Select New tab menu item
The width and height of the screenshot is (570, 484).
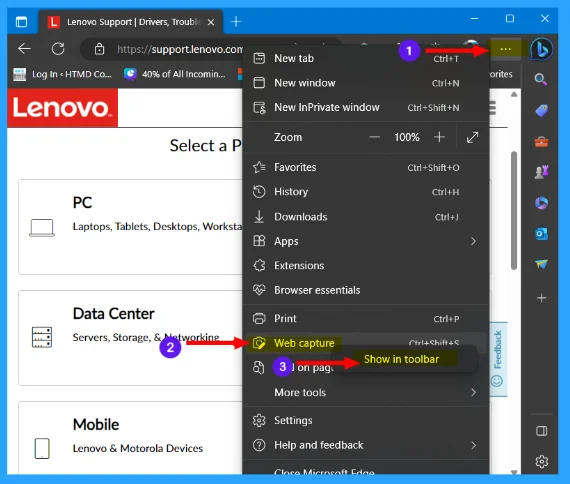[365, 59]
